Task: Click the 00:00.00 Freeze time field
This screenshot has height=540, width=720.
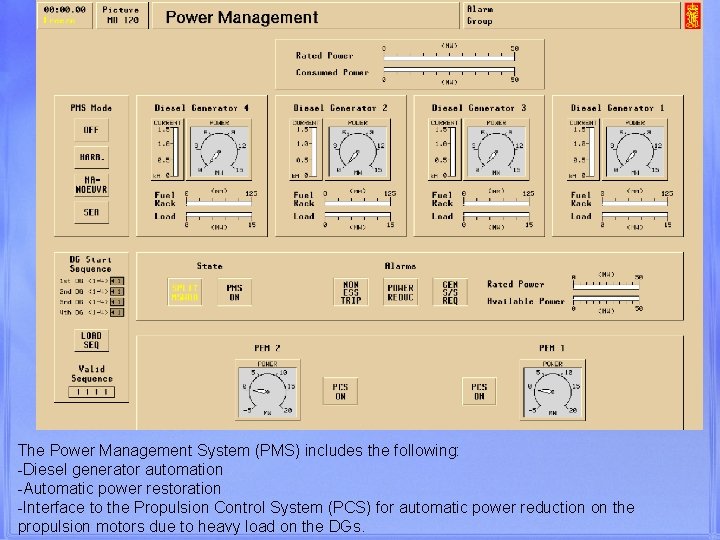Action: click(x=65, y=16)
